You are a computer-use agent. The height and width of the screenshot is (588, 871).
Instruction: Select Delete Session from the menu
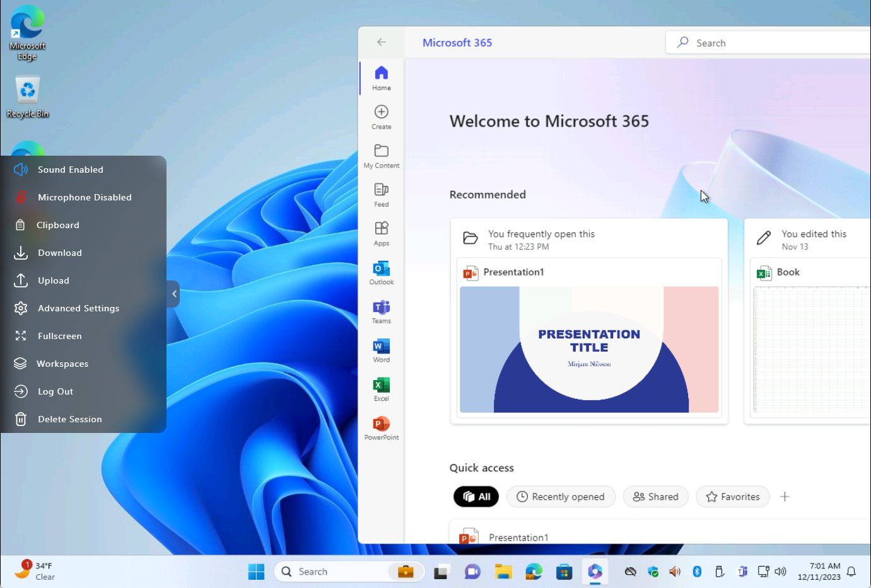point(70,418)
